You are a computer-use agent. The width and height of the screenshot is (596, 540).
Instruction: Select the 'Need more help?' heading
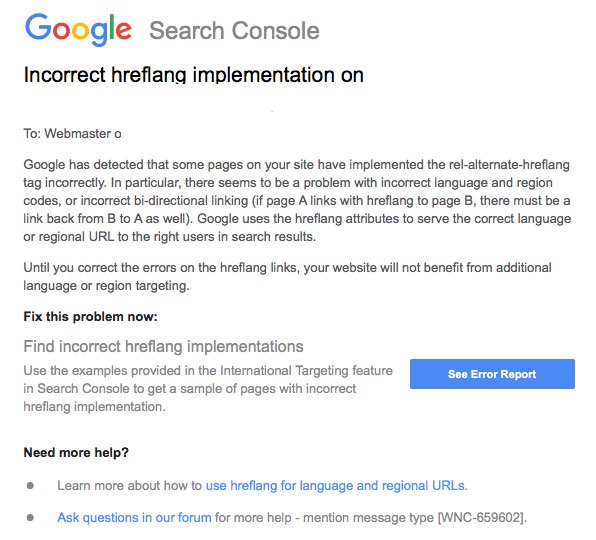pyautogui.click(x=76, y=453)
